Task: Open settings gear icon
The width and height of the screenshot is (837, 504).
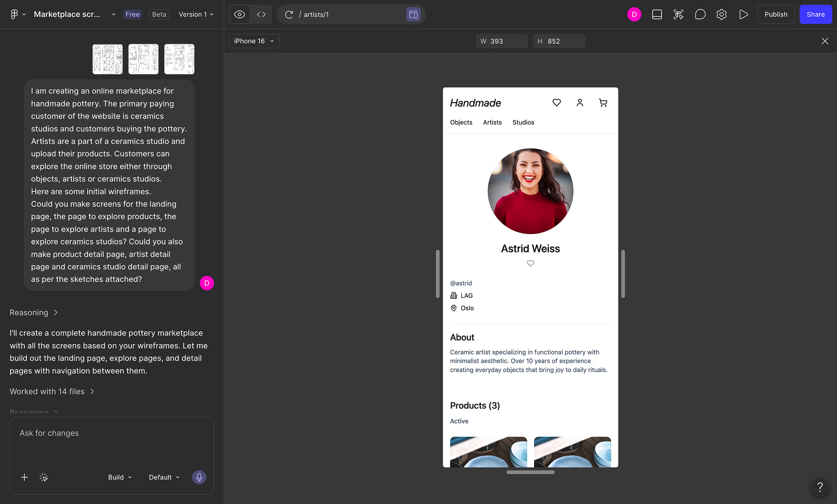Action: click(721, 14)
